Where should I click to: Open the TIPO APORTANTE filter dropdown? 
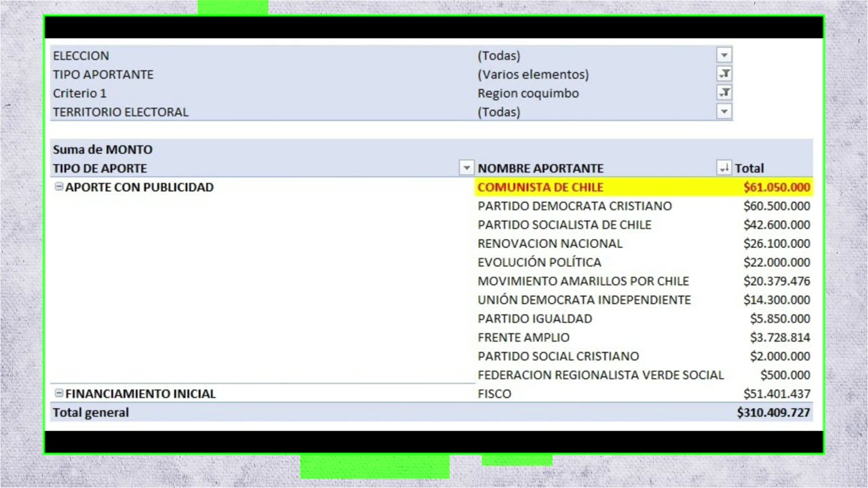pos(724,75)
